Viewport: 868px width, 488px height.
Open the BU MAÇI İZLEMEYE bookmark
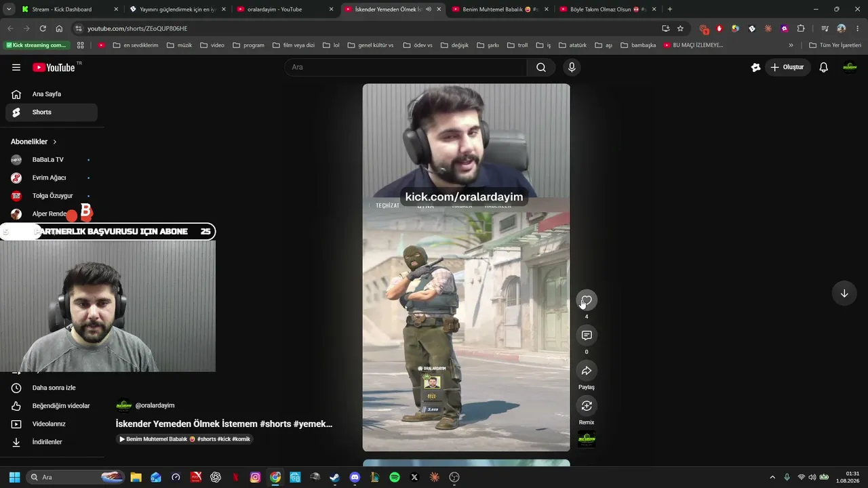click(693, 45)
